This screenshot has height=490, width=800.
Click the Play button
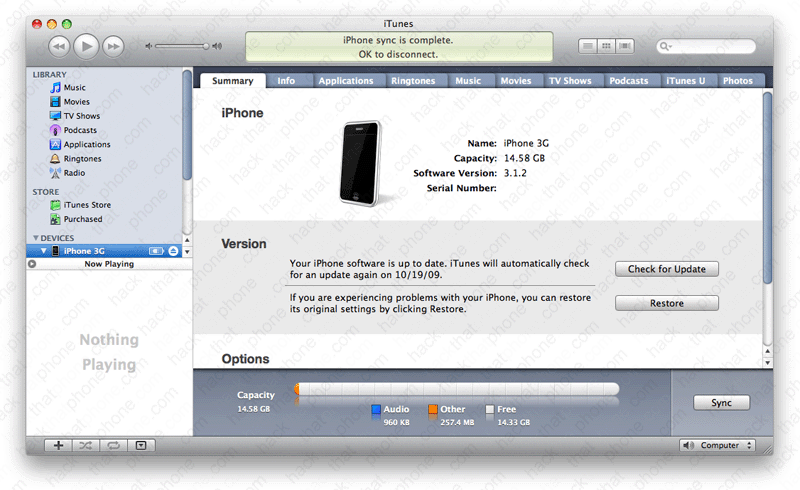[86, 46]
